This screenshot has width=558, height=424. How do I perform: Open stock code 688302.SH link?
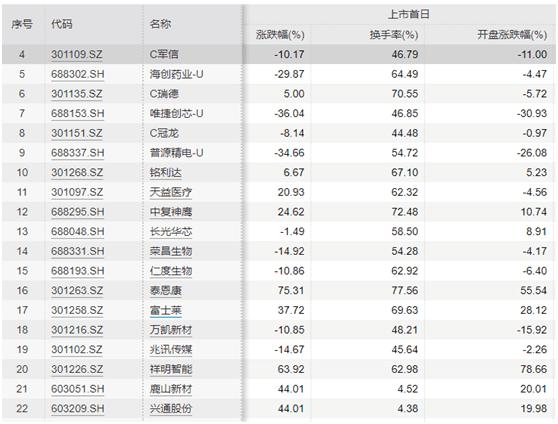[78, 74]
